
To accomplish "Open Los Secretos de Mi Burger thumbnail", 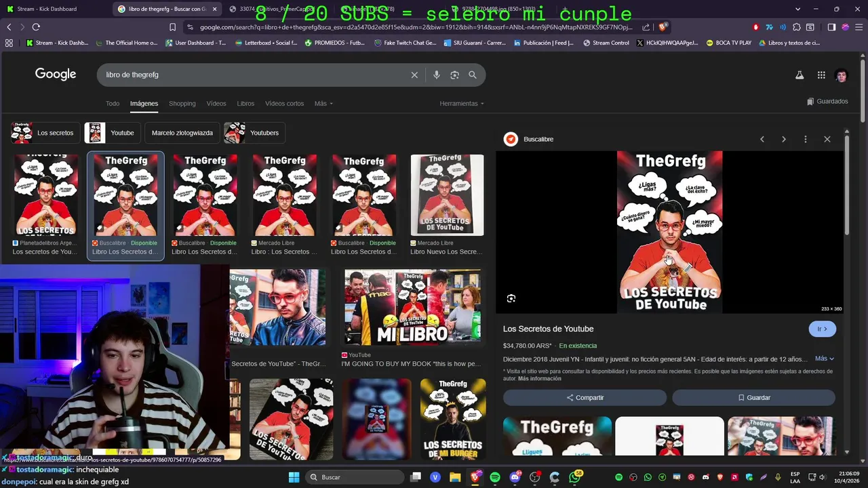I will [x=453, y=420].
